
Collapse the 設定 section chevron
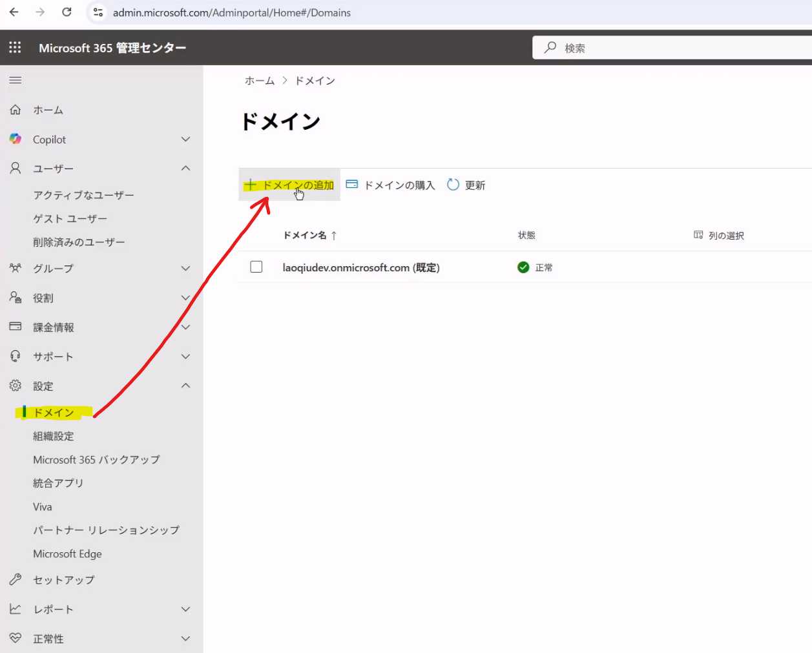[x=185, y=386]
